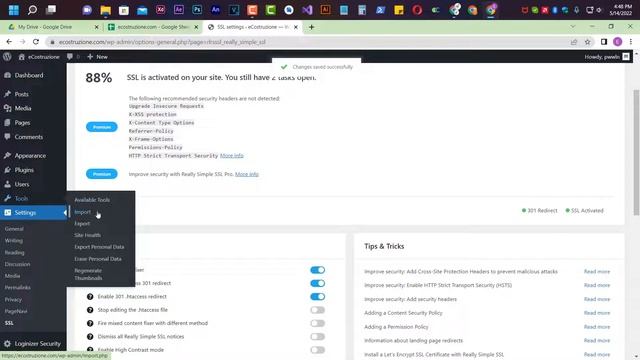Select Import from the Tools submenu
Viewport: 640px width, 360px height.
[82, 212]
